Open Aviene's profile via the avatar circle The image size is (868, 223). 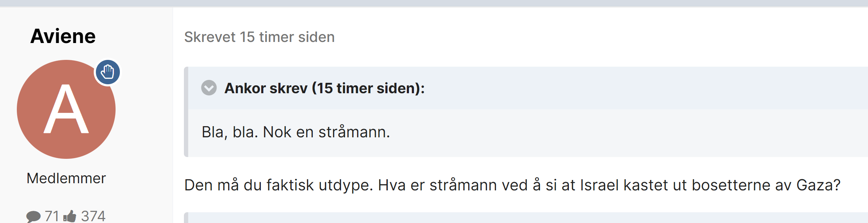click(66, 109)
